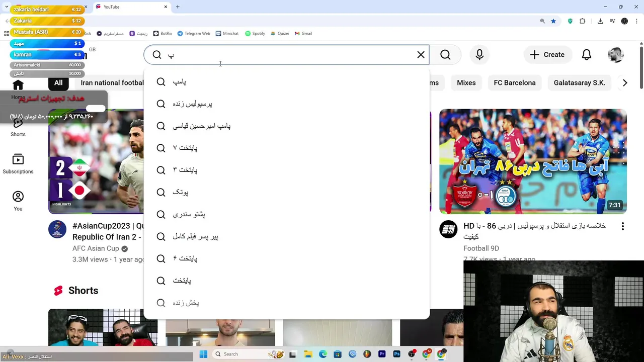Select the Iran national football chip
Image resolution: width=644 pixels, height=362 pixels.
click(110, 83)
